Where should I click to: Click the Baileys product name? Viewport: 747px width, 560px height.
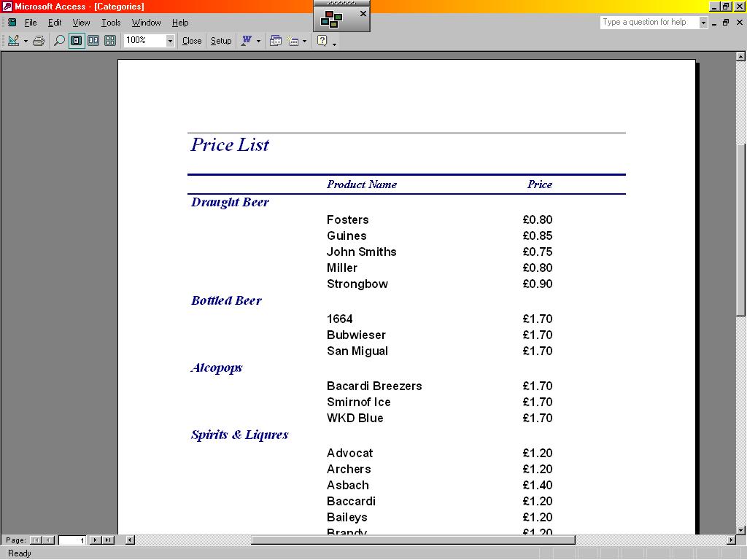click(347, 517)
